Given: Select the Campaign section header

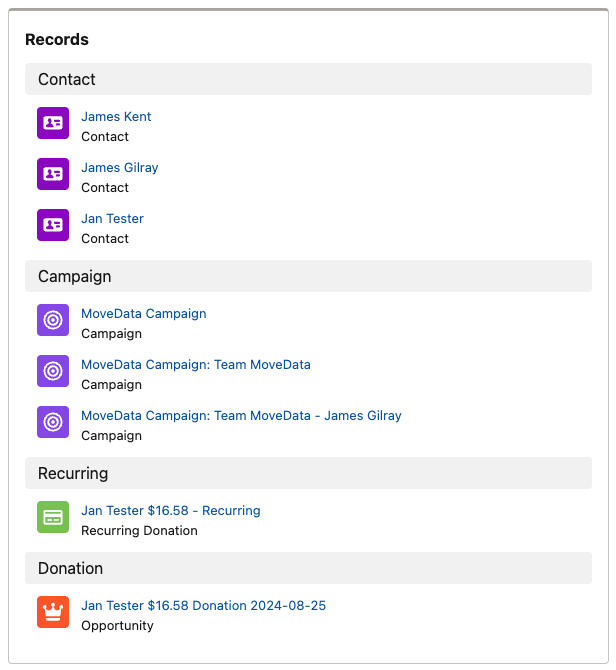Looking at the screenshot, I should pyautogui.click(x=74, y=276).
